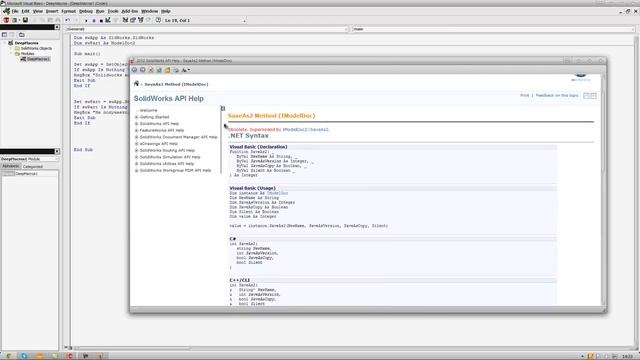The image size is (640, 360).
Task: Click the Refresh icon in API Help toolbar
Action: (159, 70)
